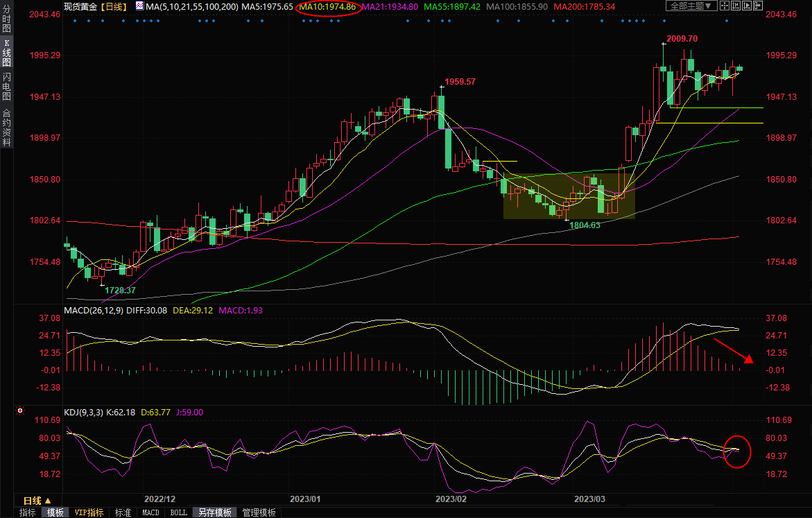Select the 模板 bottom tab
This screenshot has height=518, width=812.
[55, 512]
